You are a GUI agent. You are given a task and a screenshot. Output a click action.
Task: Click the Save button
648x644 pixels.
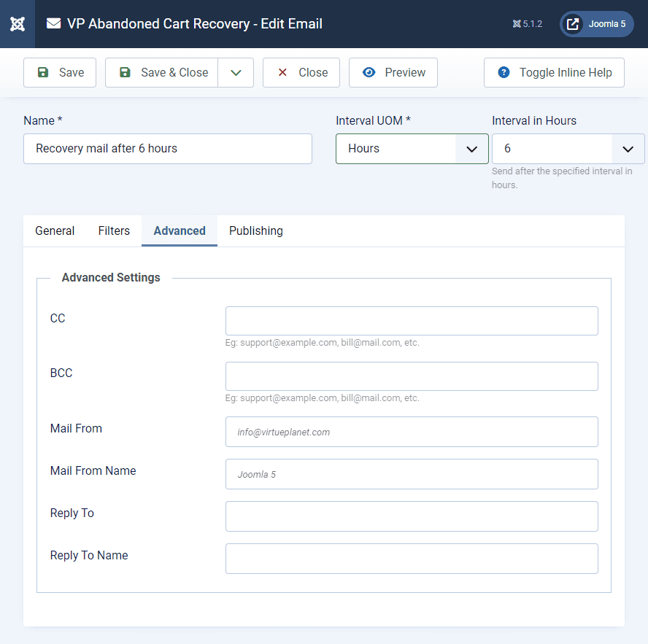(x=60, y=73)
